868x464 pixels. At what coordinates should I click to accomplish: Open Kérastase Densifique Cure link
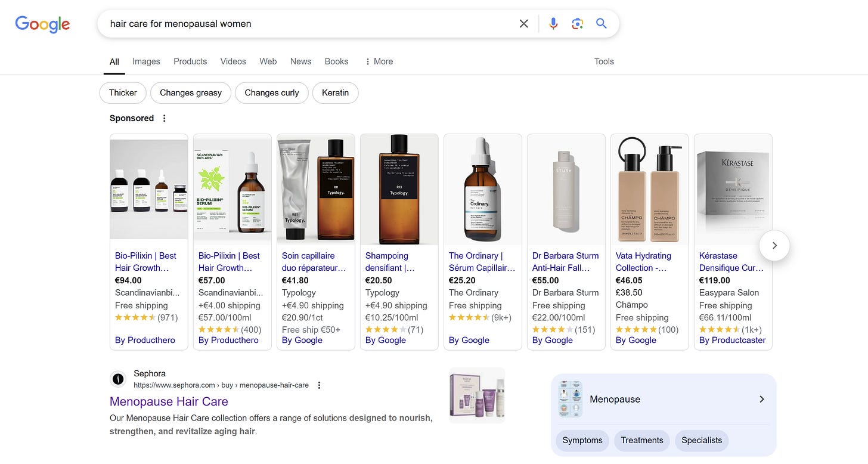[731, 262]
